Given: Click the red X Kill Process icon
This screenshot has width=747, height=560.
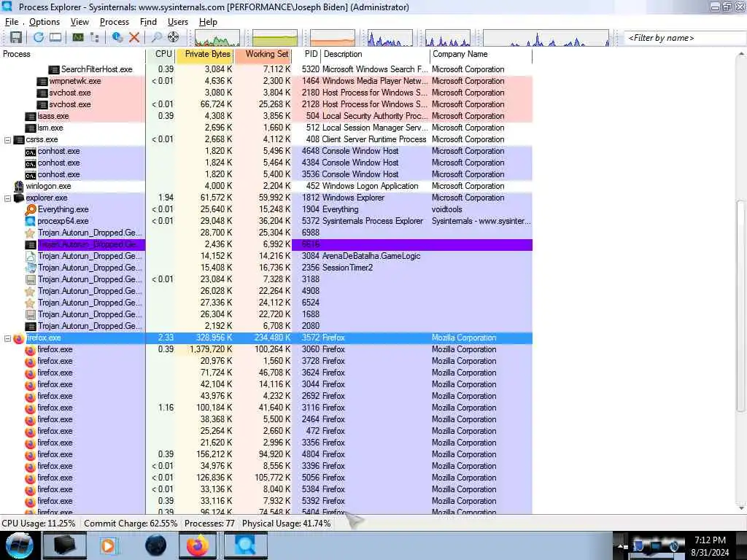Looking at the screenshot, I should [x=134, y=38].
